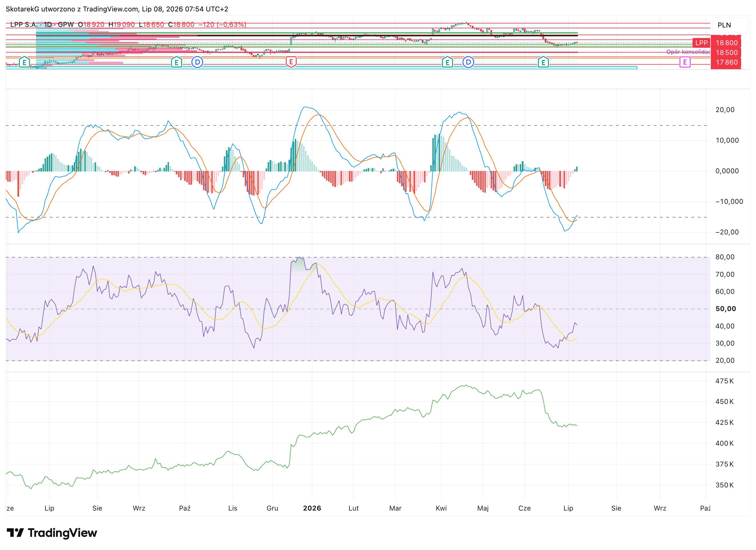Viewport: 756px width, 550px height.
Task: Click the 350 K volume scale label
Action: point(725,485)
